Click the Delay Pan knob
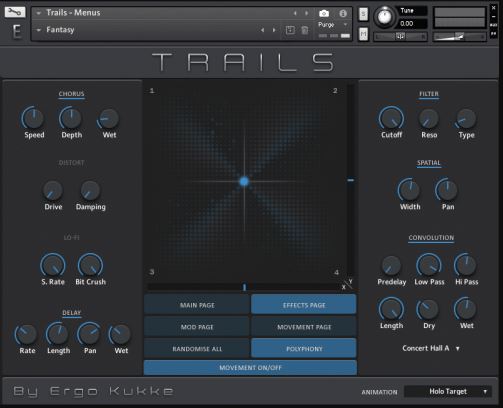 (x=90, y=334)
